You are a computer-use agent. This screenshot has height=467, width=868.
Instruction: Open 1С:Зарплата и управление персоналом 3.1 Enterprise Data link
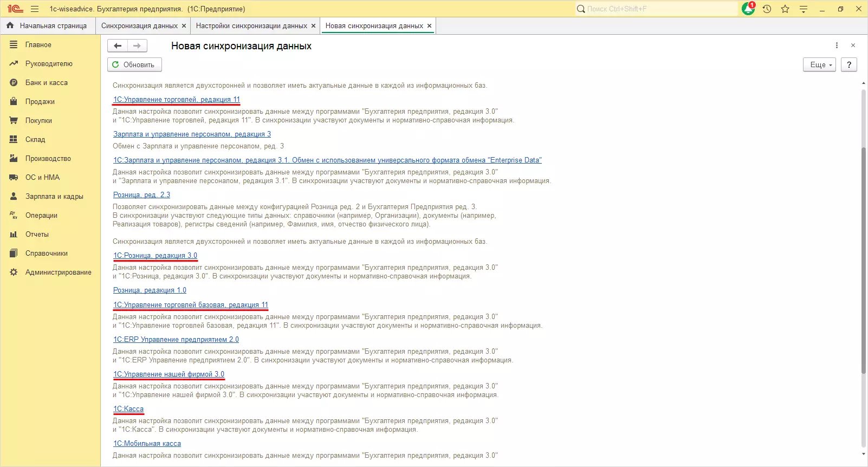tap(327, 160)
